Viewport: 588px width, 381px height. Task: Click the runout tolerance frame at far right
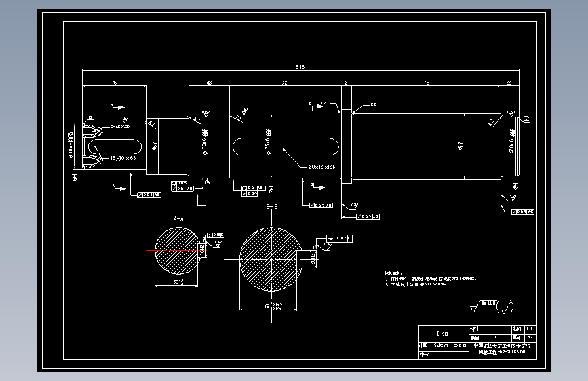[523, 212]
